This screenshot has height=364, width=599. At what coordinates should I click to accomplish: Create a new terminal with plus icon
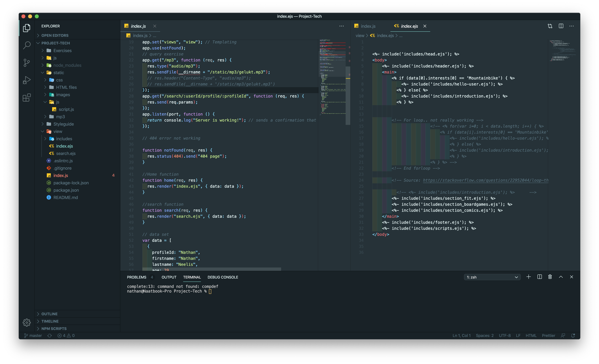click(528, 277)
